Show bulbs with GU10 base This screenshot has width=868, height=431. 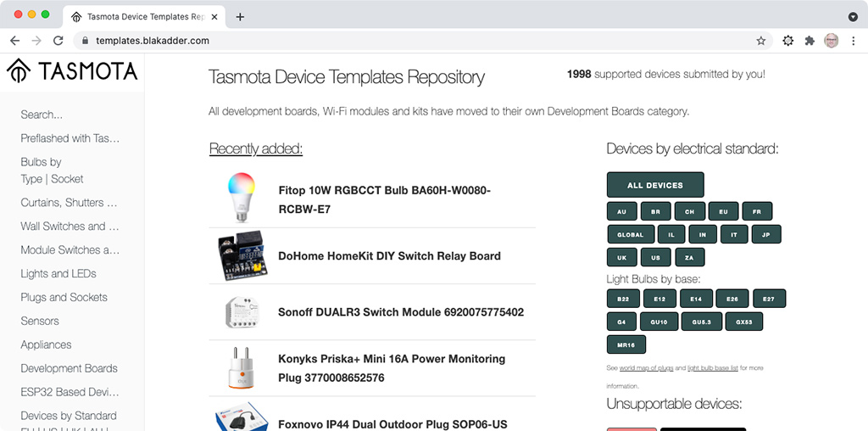click(659, 322)
